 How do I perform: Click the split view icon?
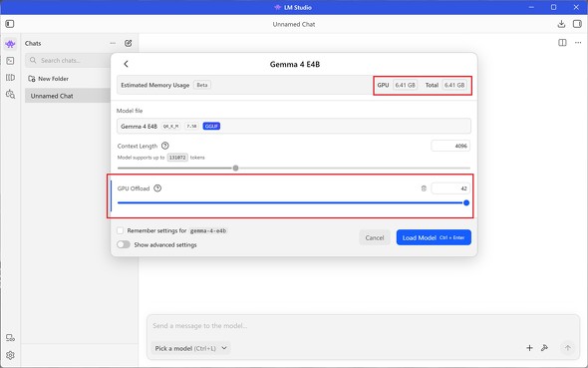[x=562, y=43]
